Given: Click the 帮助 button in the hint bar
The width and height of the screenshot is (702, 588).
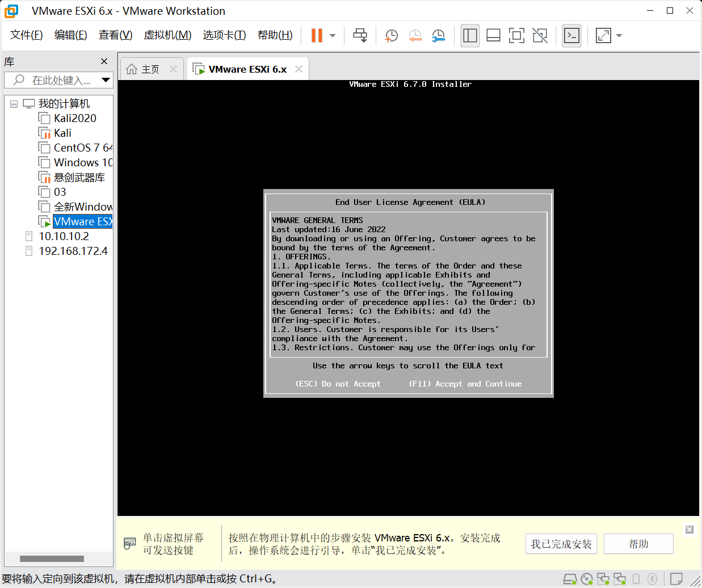Looking at the screenshot, I should coord(638,544).
